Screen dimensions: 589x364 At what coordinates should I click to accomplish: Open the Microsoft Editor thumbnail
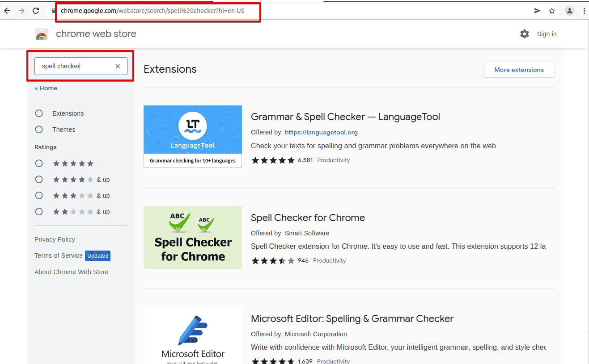point(193,335)
